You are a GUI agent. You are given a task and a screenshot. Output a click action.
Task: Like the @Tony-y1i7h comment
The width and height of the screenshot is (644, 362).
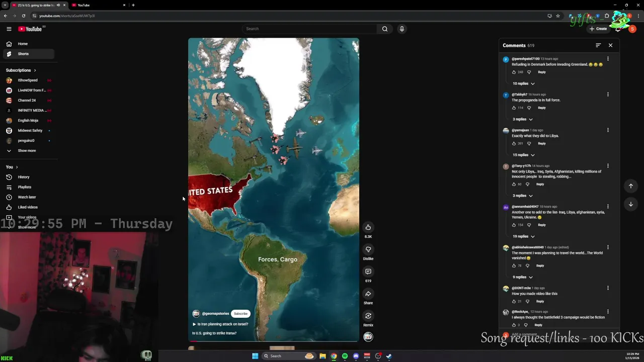pyautogui.click(x=514, y=184)
